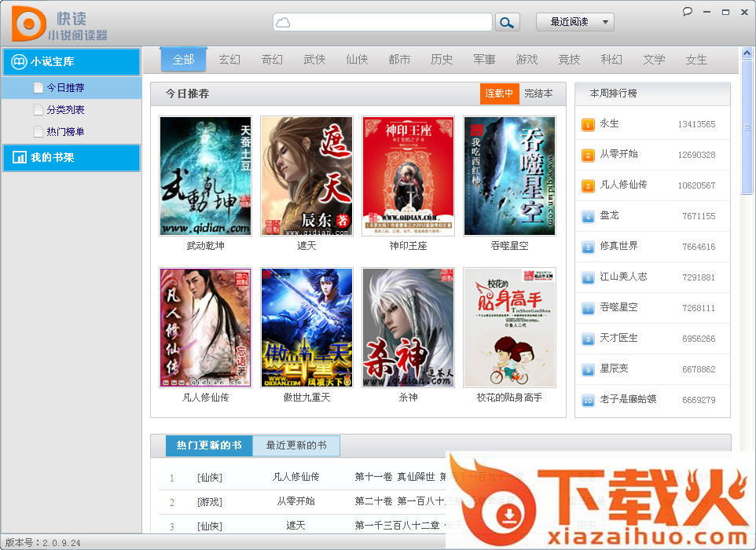This screenshot has width=756, height=550.
Task: Click rank 2 badge next to 从零开始
Action: tap(588, 156)
